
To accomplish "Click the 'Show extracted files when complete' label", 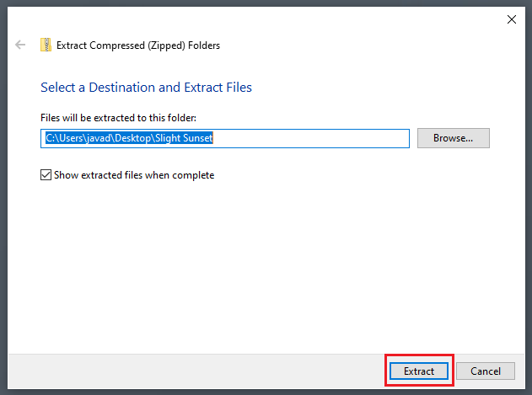I will click(x=134, y=175).
